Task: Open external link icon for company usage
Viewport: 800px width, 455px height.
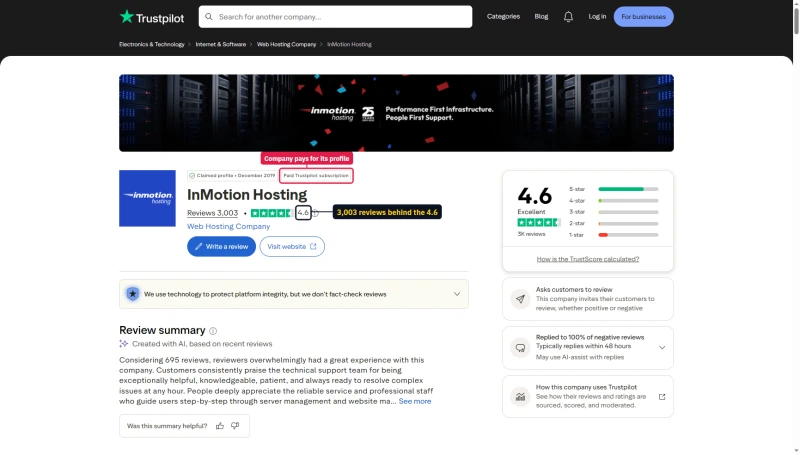Action: tap(662, 397)
